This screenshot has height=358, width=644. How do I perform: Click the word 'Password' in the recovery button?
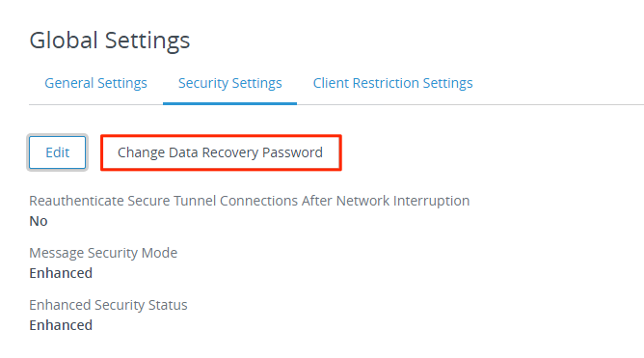coord(292,152)
